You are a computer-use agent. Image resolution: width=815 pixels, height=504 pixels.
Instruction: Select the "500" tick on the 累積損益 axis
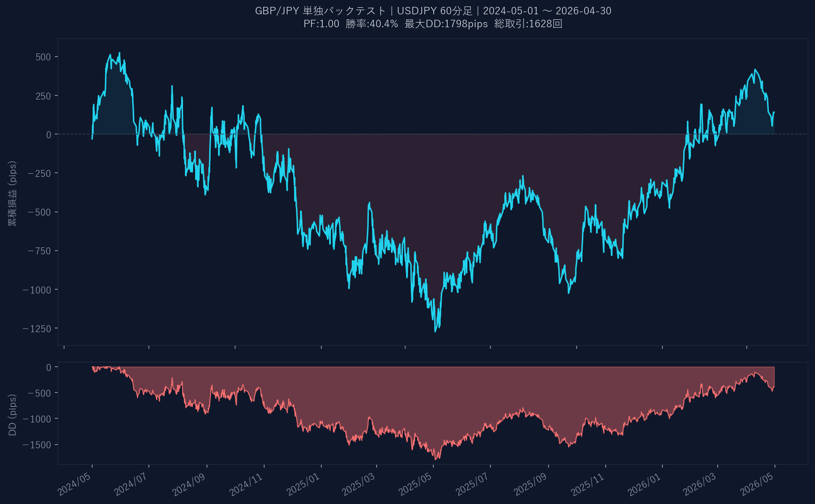(x=43, y=57)
